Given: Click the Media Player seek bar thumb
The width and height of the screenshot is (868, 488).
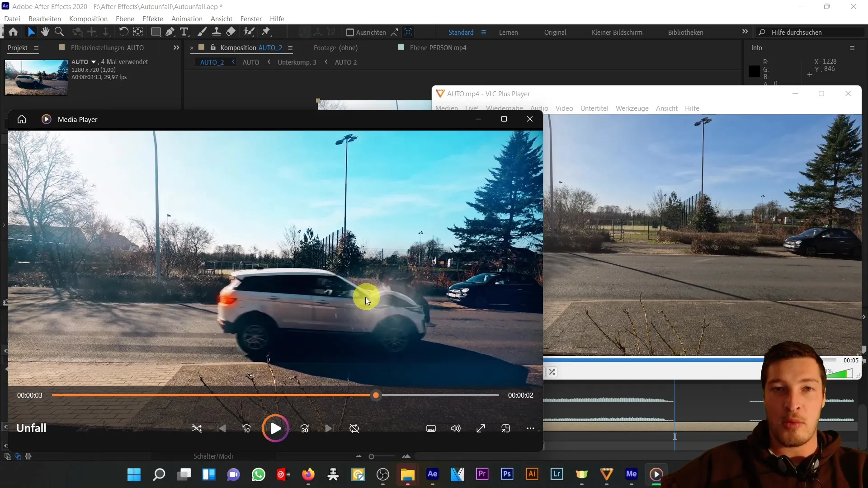Looking at the screenshot, I should tap(376, 395).
